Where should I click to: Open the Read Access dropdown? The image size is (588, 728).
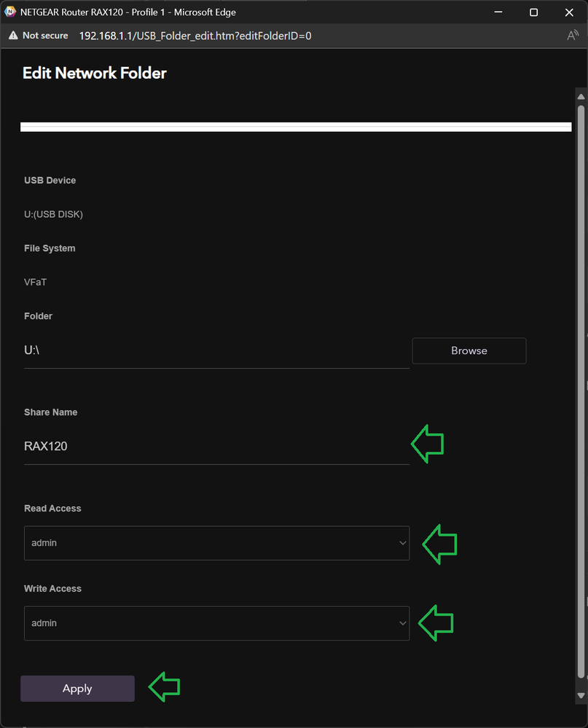[x=216, y=543]
